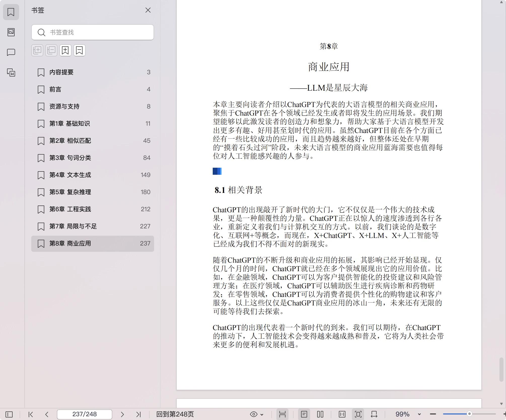
Task: Select the 第3章 句词分类 bookmark
Action: [x=93, y=158]
